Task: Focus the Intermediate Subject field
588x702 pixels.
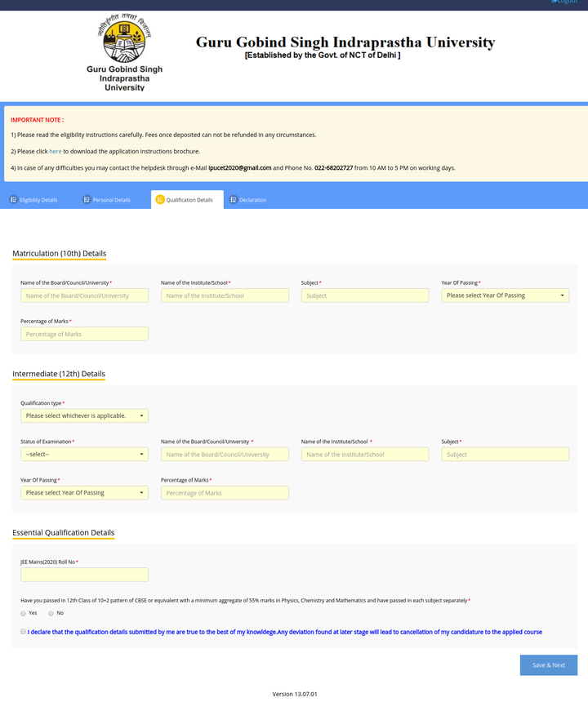Action: coord(506,455)
